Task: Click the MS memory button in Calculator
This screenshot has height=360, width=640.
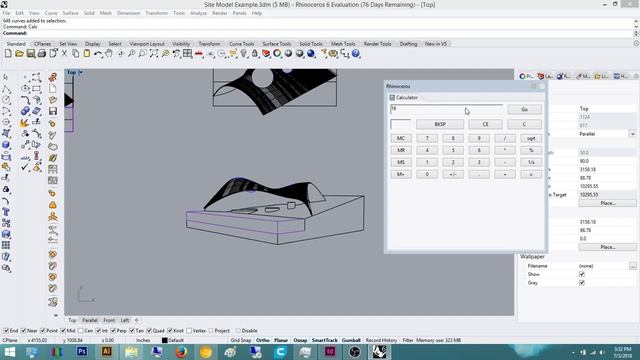Action: 401,162
